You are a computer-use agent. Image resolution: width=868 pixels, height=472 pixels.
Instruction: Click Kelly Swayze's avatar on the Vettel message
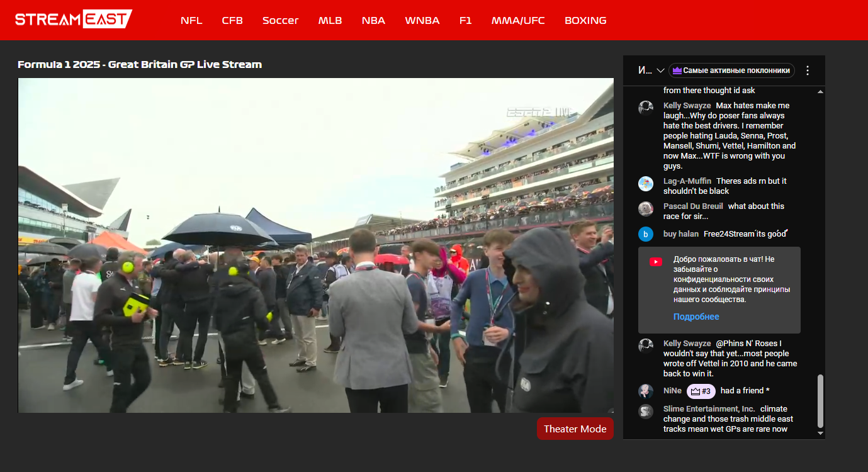(646, 346)
